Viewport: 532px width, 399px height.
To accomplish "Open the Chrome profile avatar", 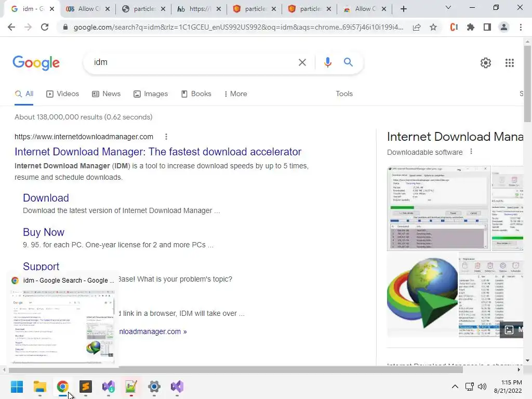I will click(x=504, y=27).
